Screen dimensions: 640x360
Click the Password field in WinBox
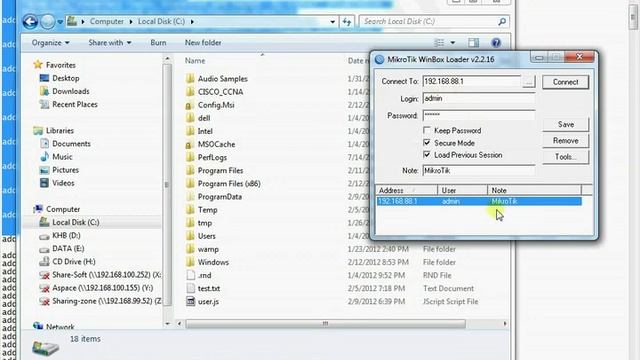479,115
